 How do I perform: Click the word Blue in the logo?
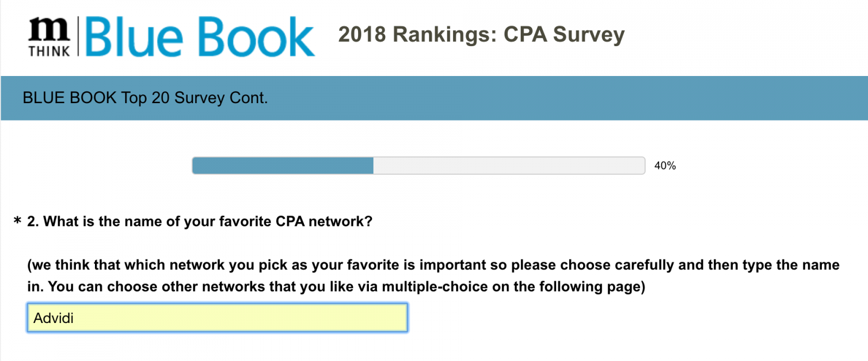click(133, 36)
